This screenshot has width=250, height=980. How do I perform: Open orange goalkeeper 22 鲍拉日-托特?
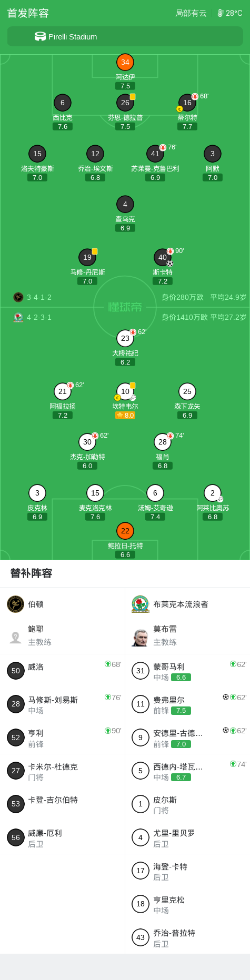coord(125,531)
